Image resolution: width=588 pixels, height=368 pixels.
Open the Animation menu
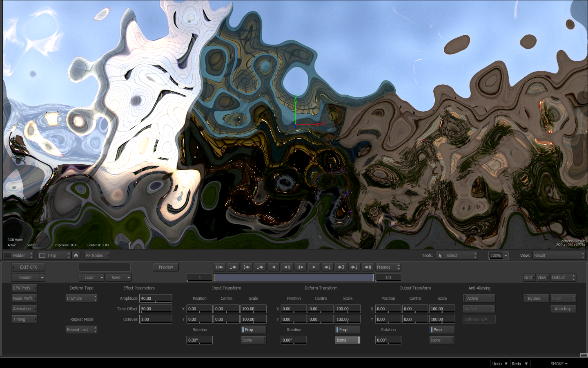point(24,309)
